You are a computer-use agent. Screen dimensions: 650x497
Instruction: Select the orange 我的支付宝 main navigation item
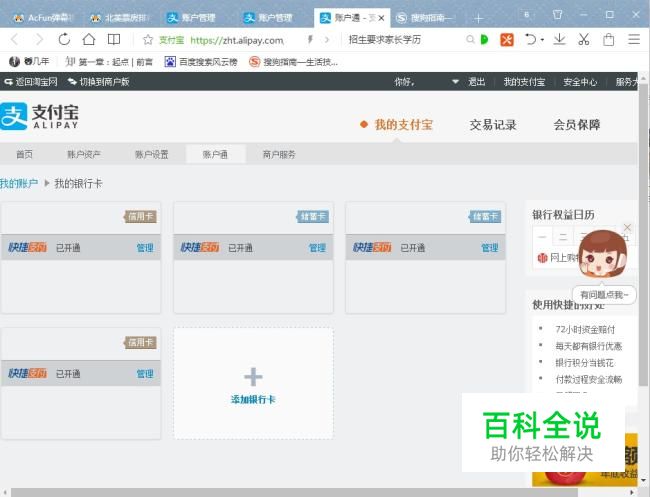(403, 125)
